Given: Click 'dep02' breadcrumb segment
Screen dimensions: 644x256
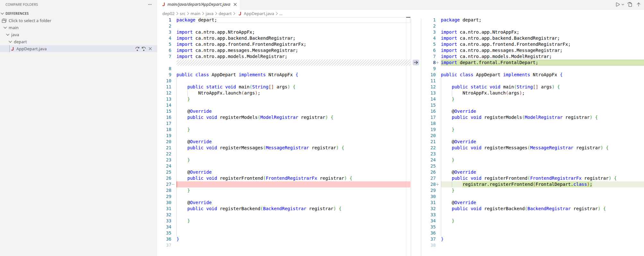Looking at the screenshot, I should coord(168,14).
